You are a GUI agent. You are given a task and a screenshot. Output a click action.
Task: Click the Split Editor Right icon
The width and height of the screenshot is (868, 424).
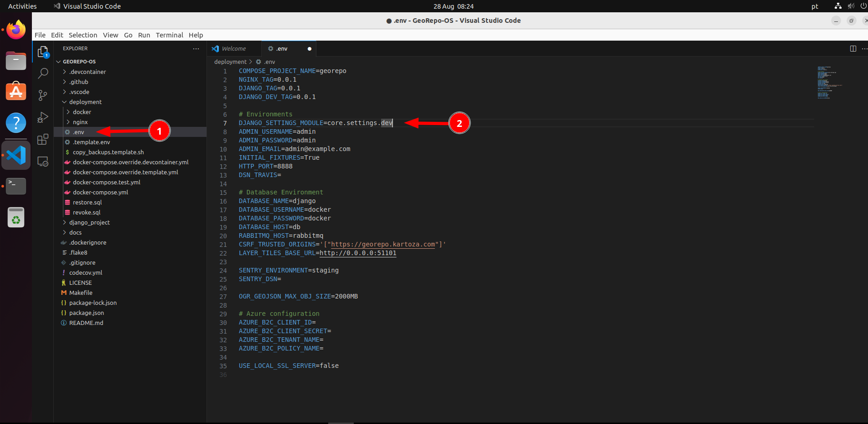pos(853,49)
